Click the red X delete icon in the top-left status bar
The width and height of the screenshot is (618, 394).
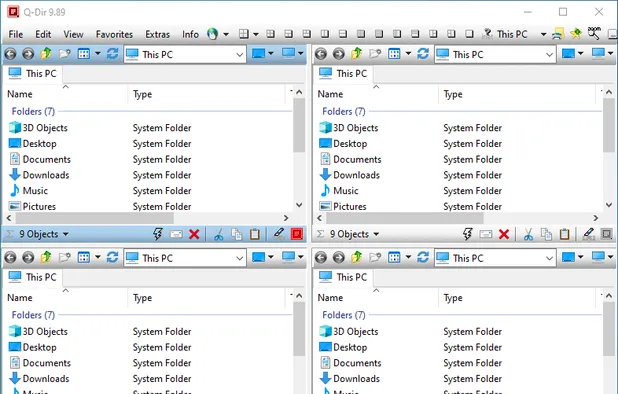[x=194, y=234]
